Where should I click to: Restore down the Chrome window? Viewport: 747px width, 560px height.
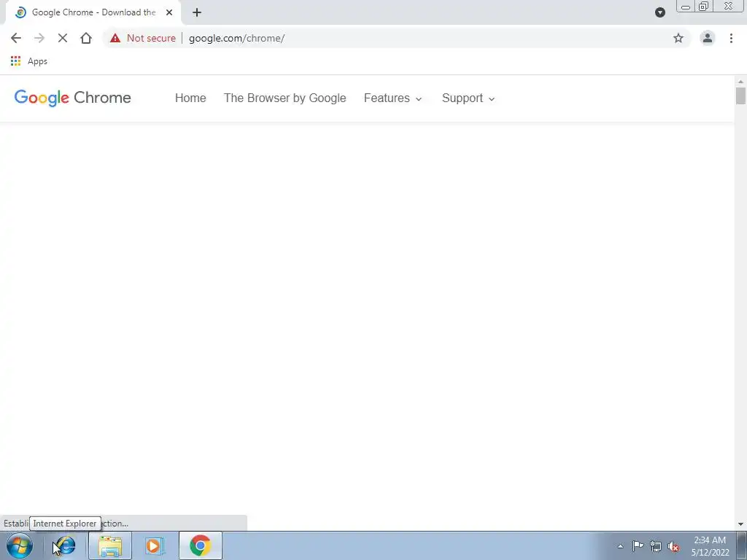[704, 6]
